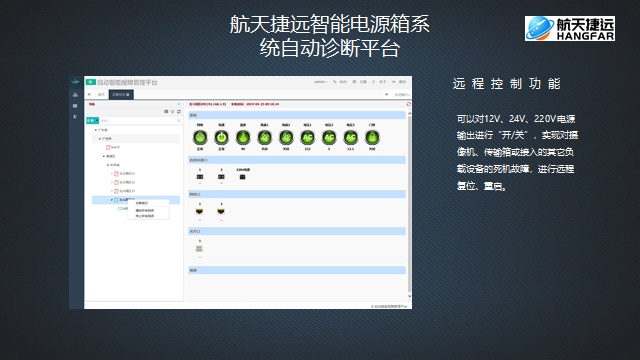The image size is (640, 360).
Task: Open the close-operations dropdown on tab bar
Action: click(x=402, y=95)
